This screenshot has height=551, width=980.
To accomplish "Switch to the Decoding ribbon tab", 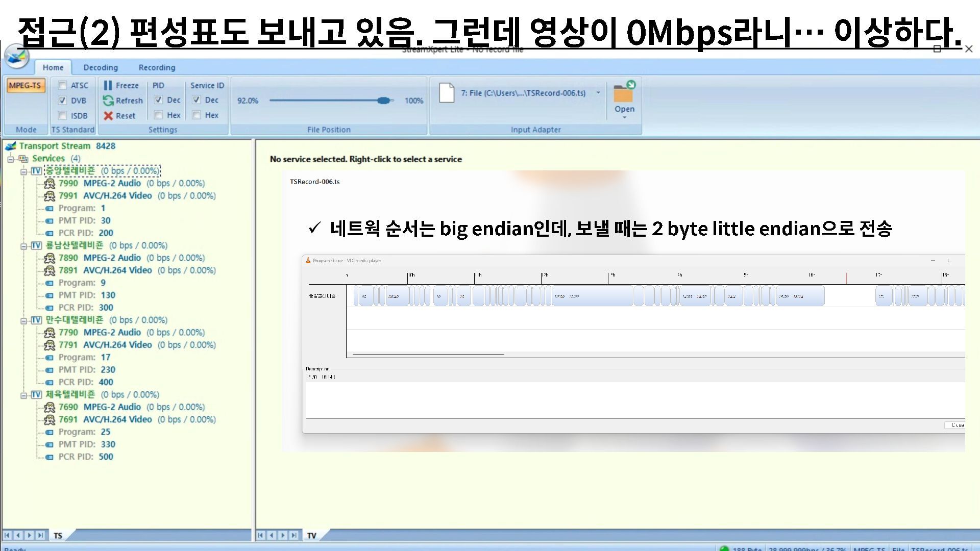I will [x=101, y=67].
